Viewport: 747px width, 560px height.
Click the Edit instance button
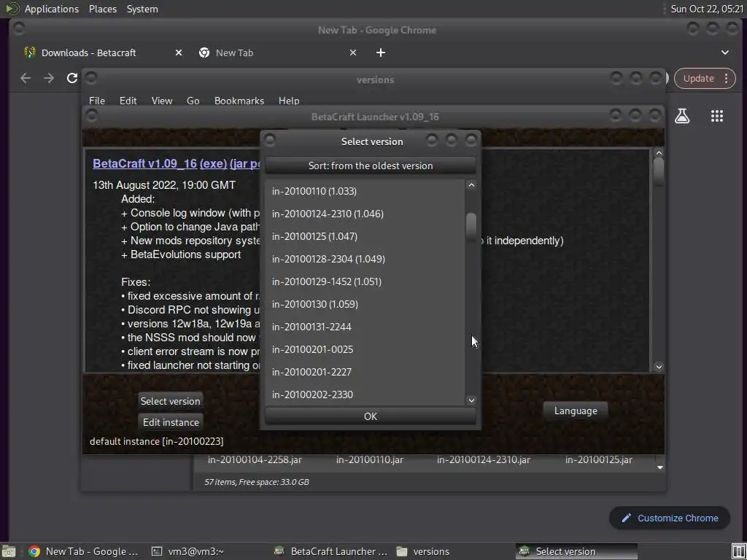coord(171,422)
